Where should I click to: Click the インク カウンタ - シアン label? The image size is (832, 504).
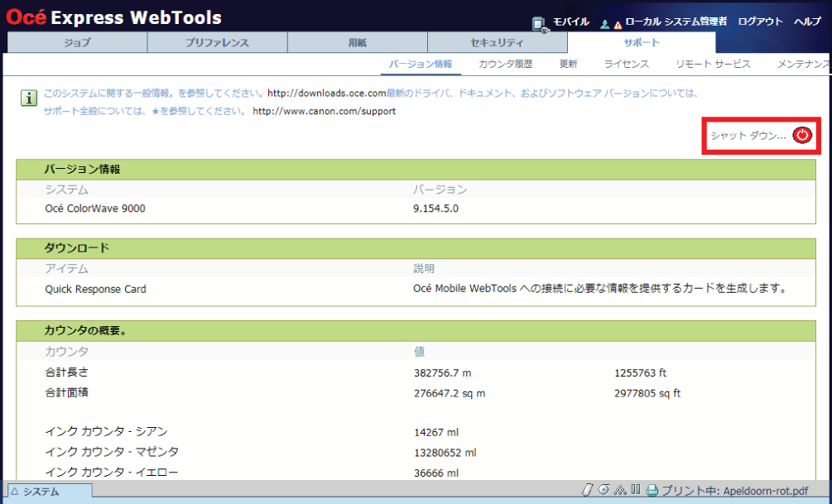pos(106,431)
